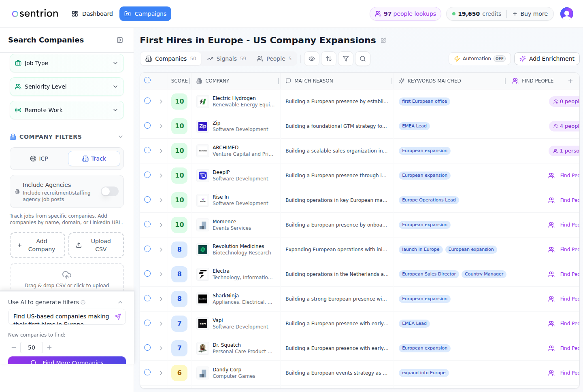583x392 pixels.
Task: Click Dr. Squatch company logo
Action: (203, 348)
